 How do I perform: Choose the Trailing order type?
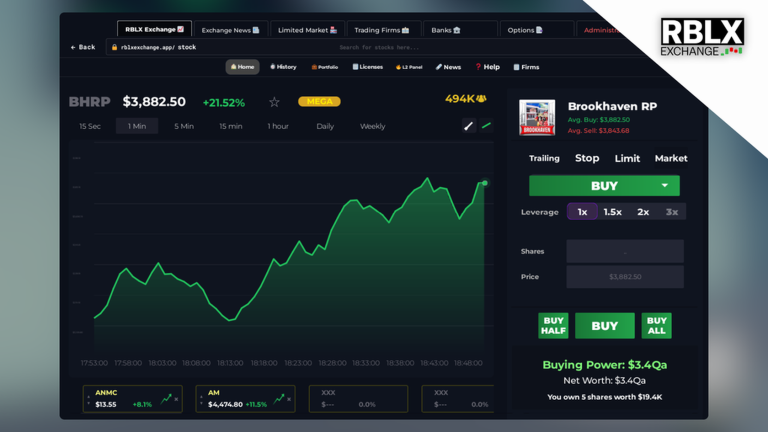click(544, 158)
